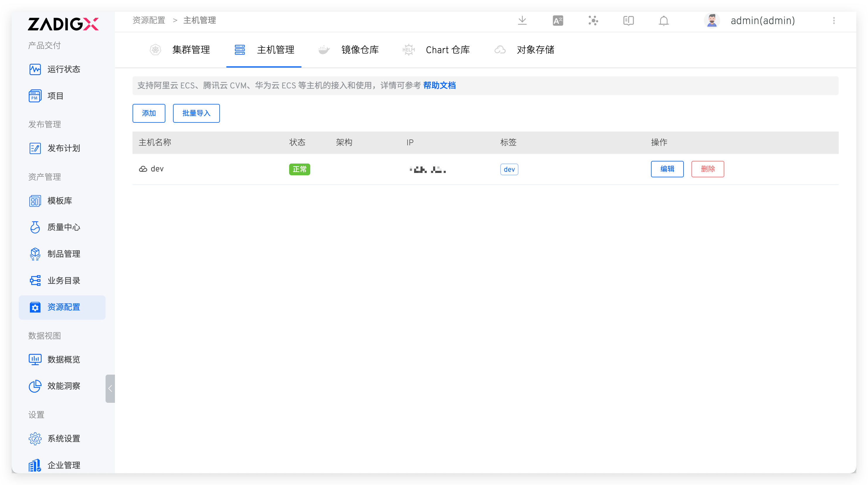Open the documentation book icon
Image resolution: width=868 pixels, height=485 pixels.
(628, 21)
